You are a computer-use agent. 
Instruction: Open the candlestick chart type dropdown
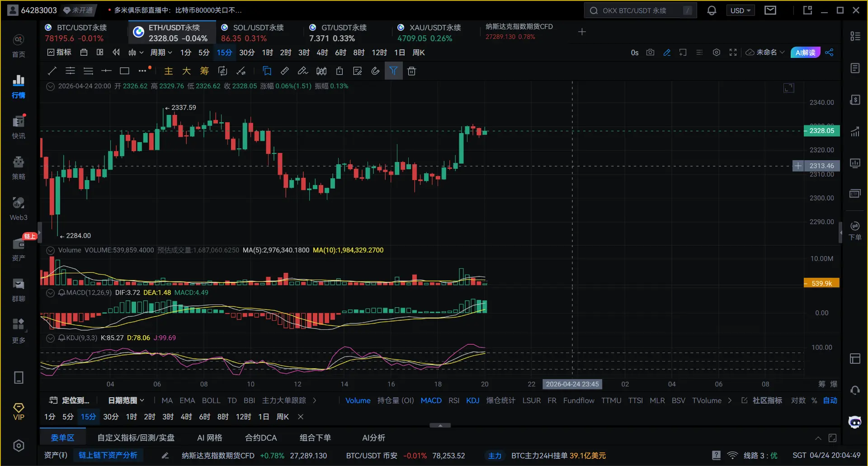coord(136,52)
